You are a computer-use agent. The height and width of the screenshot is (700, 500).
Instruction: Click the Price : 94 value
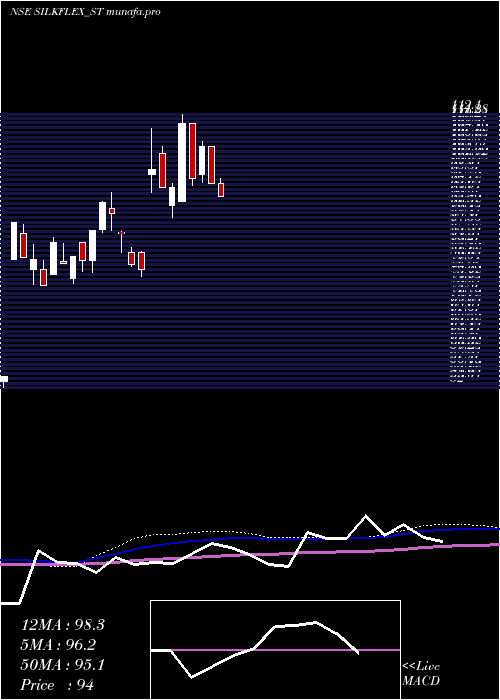tap(57, 685)
